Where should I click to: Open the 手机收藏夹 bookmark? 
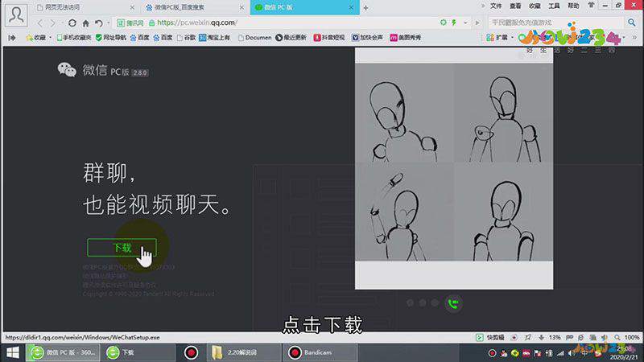click(74, 37)
